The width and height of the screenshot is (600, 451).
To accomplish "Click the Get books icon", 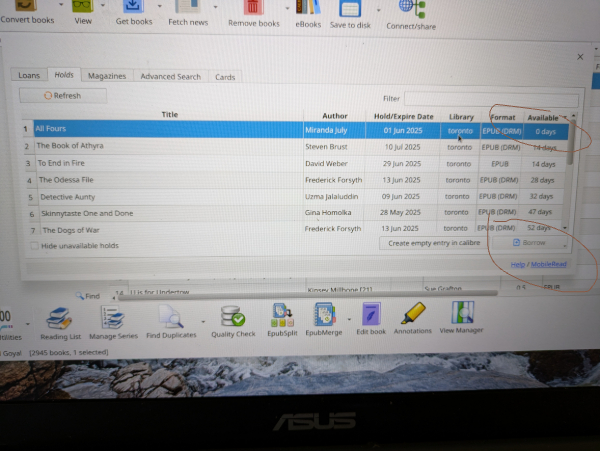I will coord(133,7).
